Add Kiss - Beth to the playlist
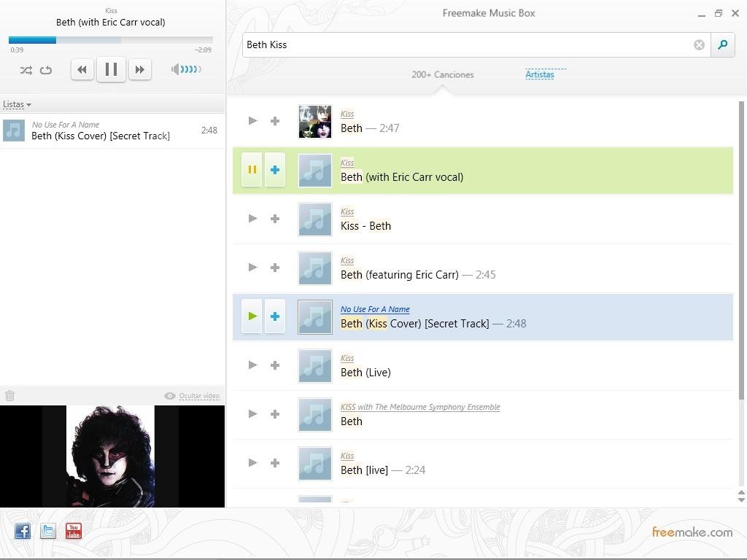The width and height of the screenshot is (747, 560). pos(275,219)
